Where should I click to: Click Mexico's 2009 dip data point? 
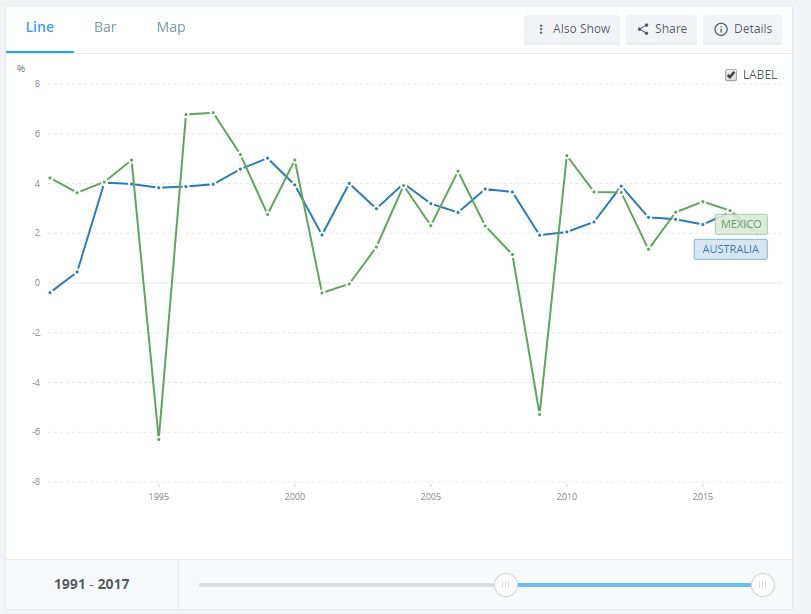[x=539, y=414]
